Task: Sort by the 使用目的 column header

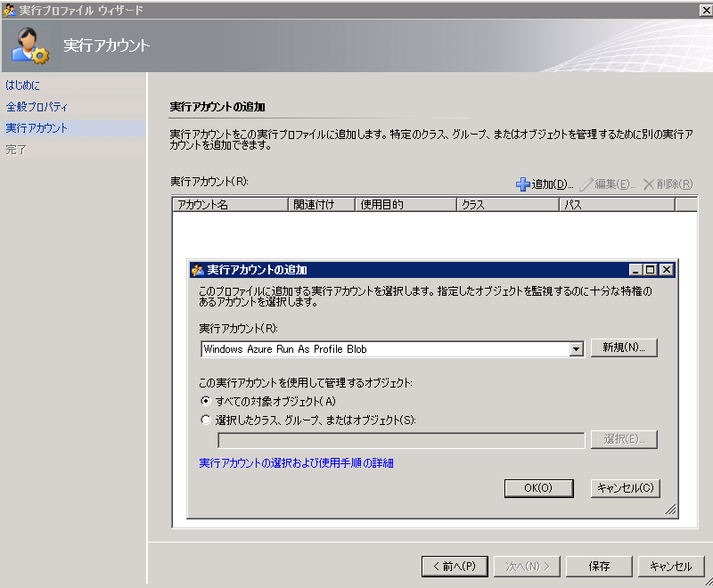Action: [x=406, y=205]
